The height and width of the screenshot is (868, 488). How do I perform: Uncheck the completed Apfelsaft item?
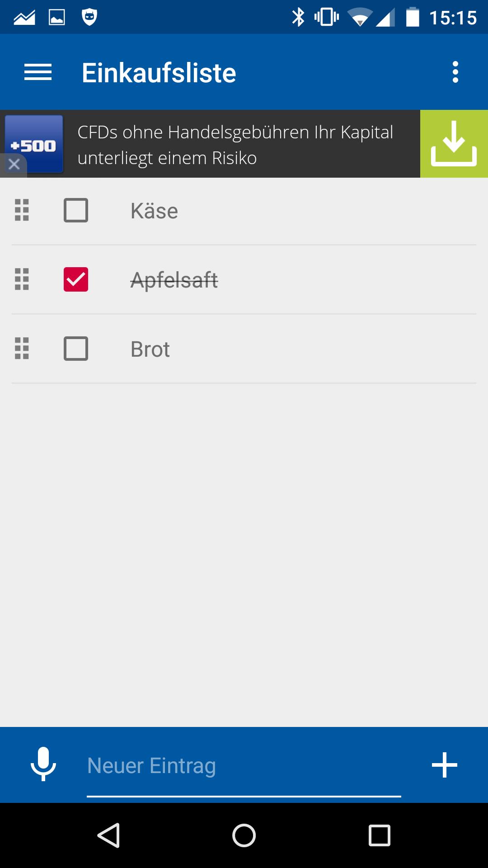coord(75,280)
